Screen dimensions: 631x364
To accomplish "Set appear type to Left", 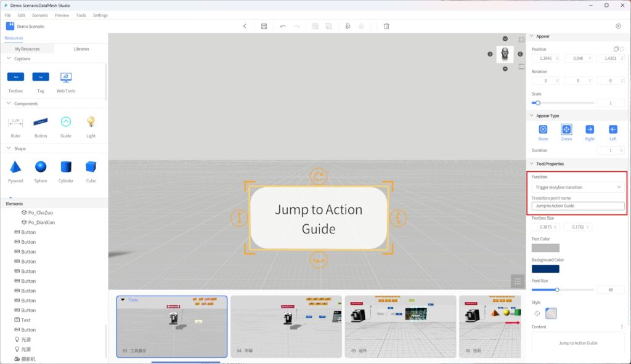I will coord(613,129).
